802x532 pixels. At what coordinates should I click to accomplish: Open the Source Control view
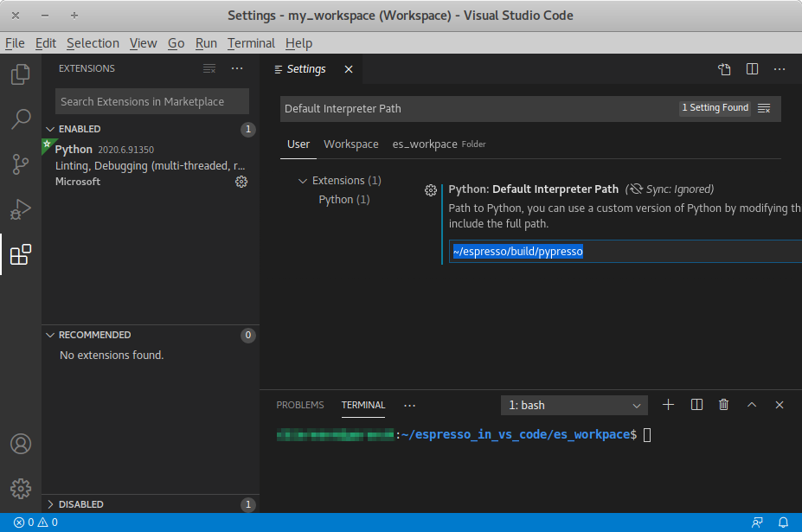click(x=21, y=164)
